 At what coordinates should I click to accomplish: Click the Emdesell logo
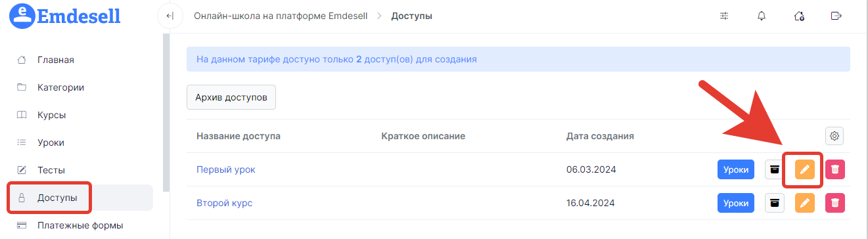[x=65, y=16]
